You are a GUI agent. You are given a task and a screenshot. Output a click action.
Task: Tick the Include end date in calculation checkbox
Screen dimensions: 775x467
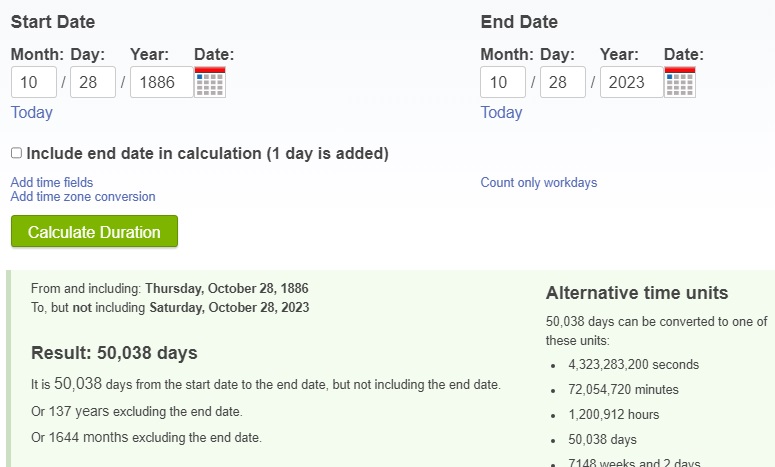(16, 153)
